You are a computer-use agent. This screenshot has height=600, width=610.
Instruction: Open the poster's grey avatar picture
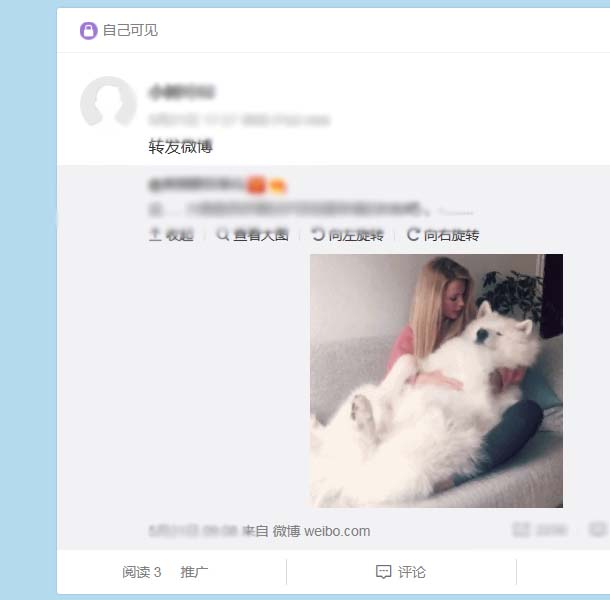click(x=109, y=104)
